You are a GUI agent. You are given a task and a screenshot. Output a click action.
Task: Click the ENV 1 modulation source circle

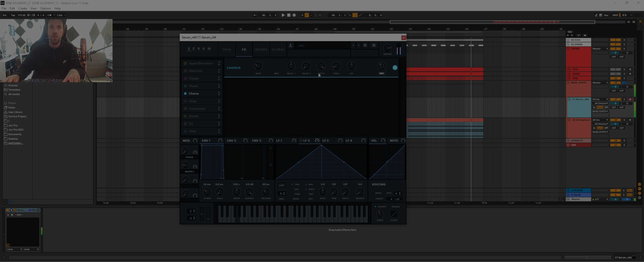coord(220,141)
